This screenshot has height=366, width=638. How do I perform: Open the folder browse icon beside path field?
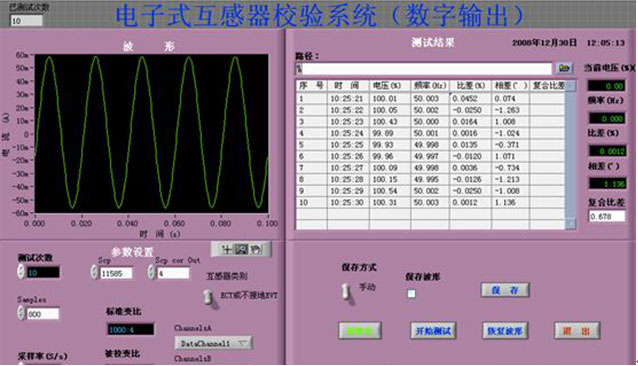(x=564, y=68)
